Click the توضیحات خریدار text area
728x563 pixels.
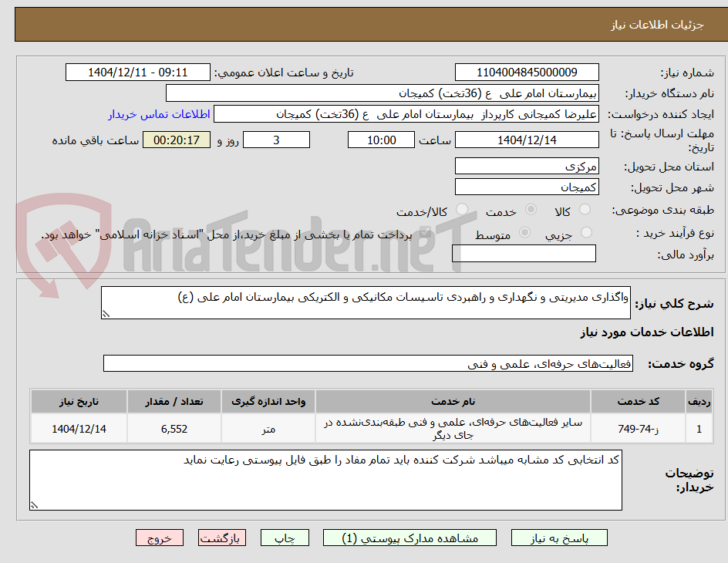[325, 480]
